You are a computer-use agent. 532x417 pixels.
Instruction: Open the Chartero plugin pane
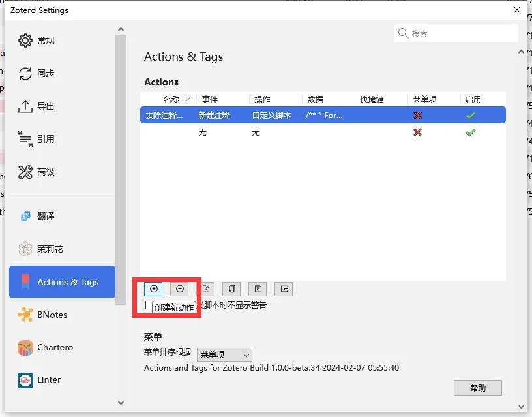click(x=62, y=347)
